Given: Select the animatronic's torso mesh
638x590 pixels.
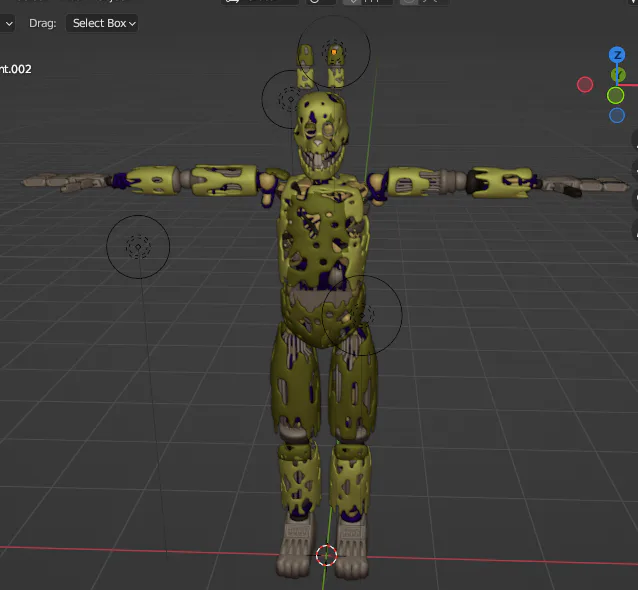Looking at the screenshot, I should pos(323,260).
